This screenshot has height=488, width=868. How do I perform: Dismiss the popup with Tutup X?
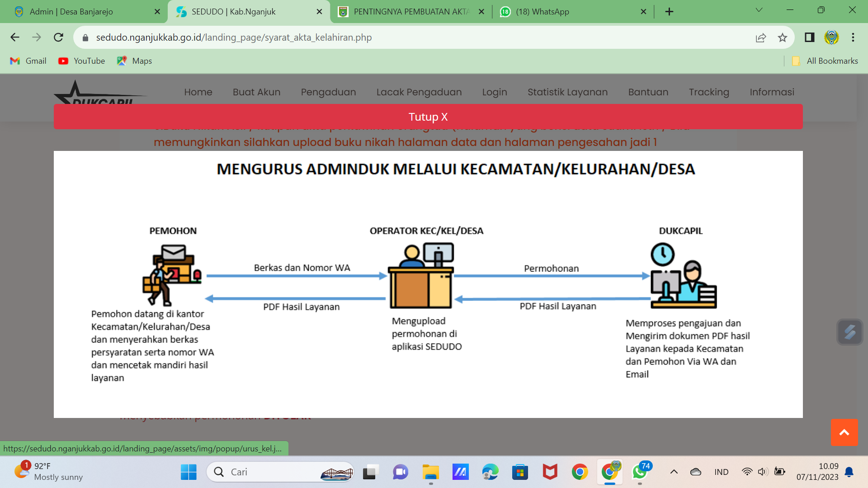click(428, 117)
